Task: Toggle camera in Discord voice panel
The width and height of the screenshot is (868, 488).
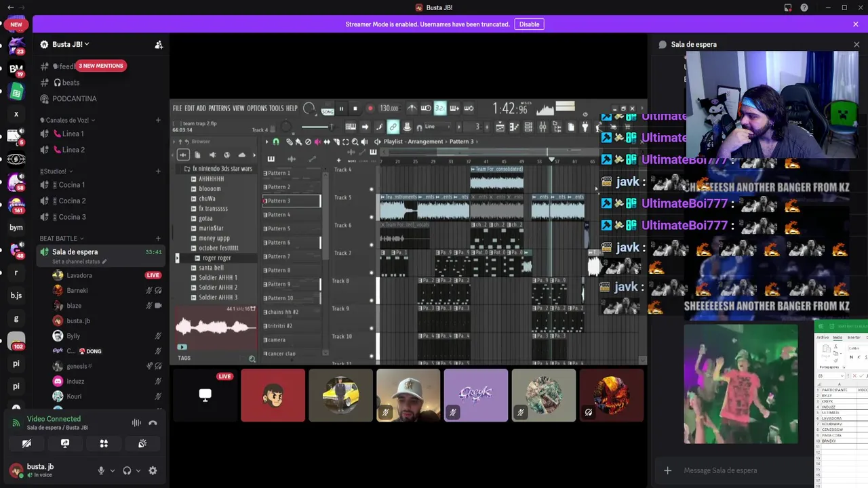Action: click(26, 443)
